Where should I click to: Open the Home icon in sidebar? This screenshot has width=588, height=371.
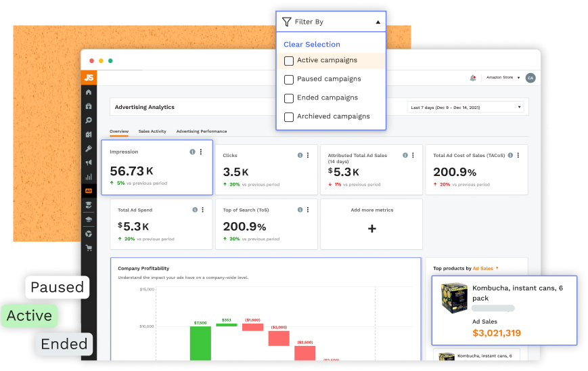(x=89, y=92)
